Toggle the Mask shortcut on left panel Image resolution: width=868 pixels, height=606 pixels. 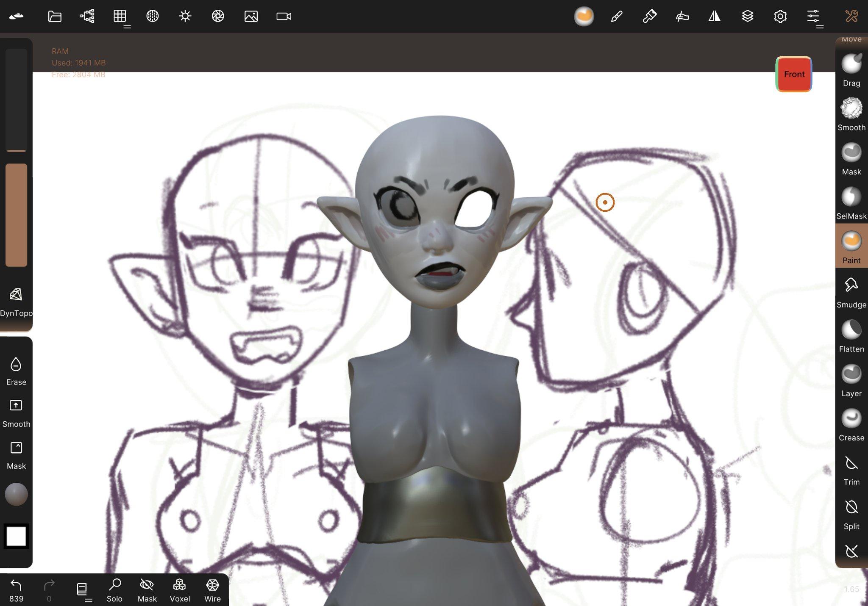click(16, 455)
